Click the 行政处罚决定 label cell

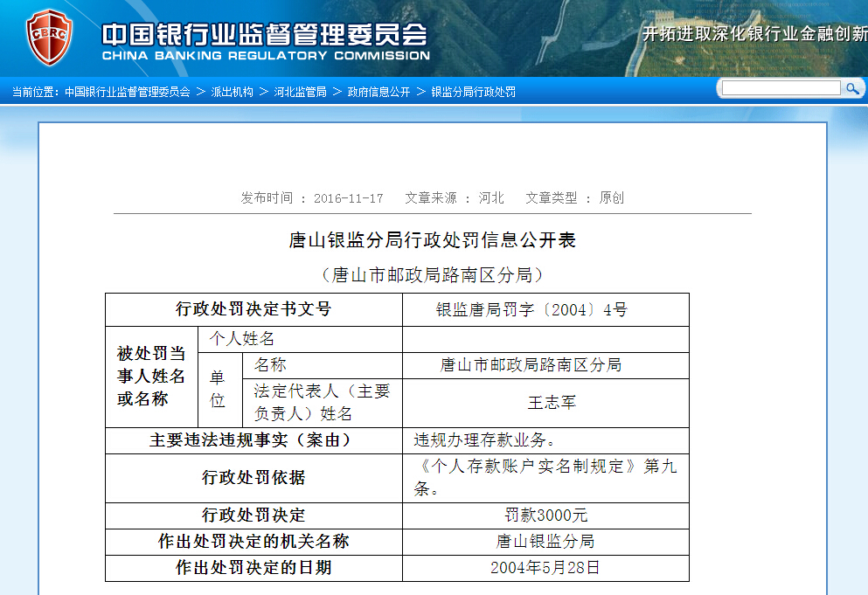(x=253, y=515)
